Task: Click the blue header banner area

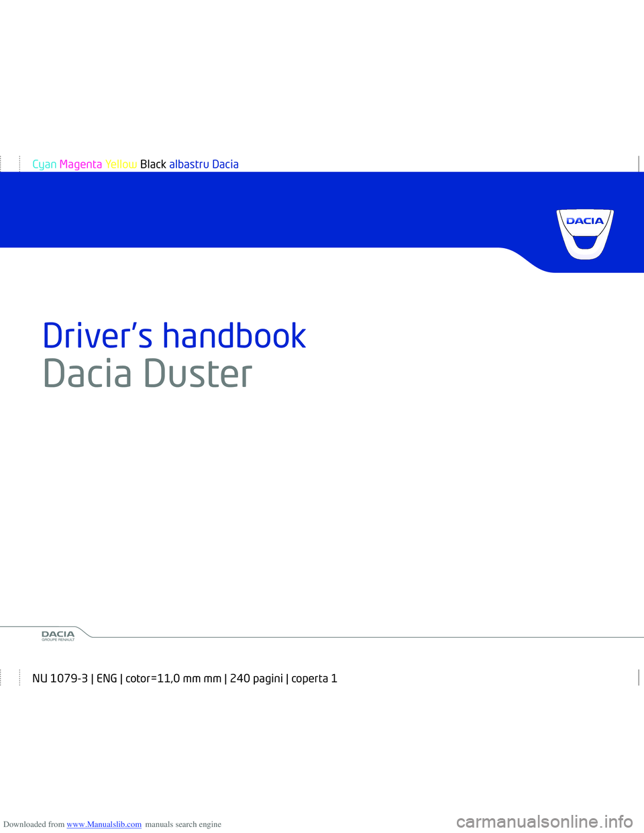Action: pyautogui.click(x=268, y=209)
